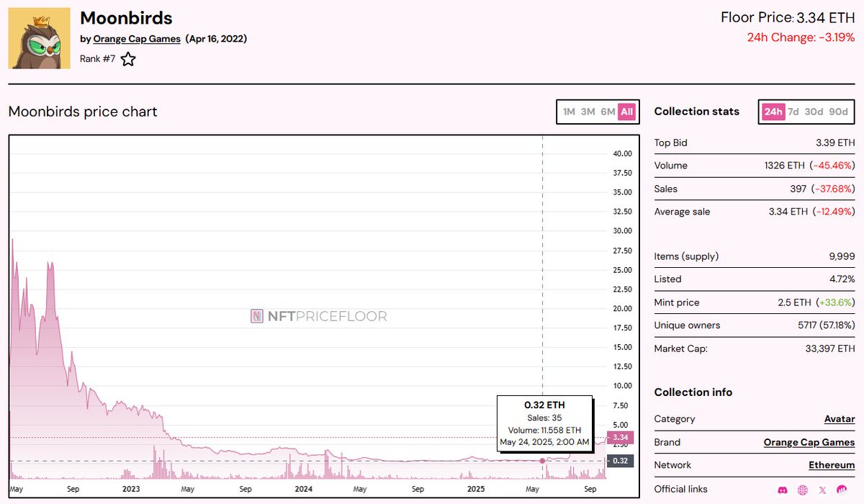Click the Mint price 2.5 ETH value
864x504 pixels.
tap(795, 302)
